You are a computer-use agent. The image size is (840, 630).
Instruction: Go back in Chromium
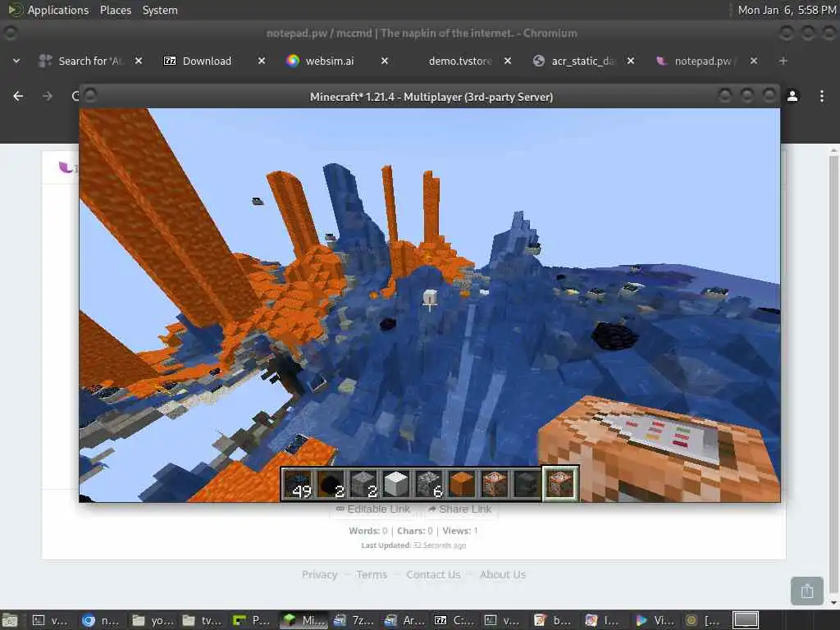(x=18, y=96)
